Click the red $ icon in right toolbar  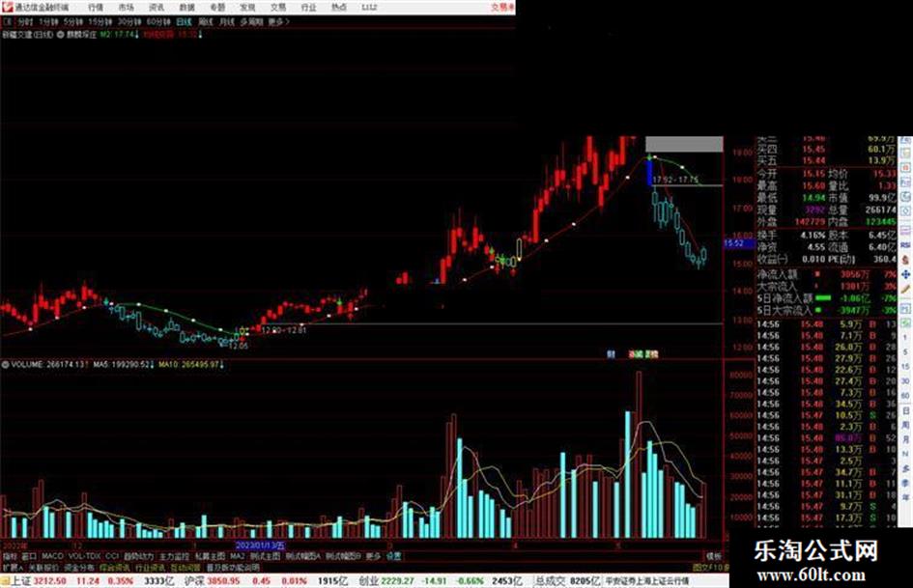(x=905, y=260)
